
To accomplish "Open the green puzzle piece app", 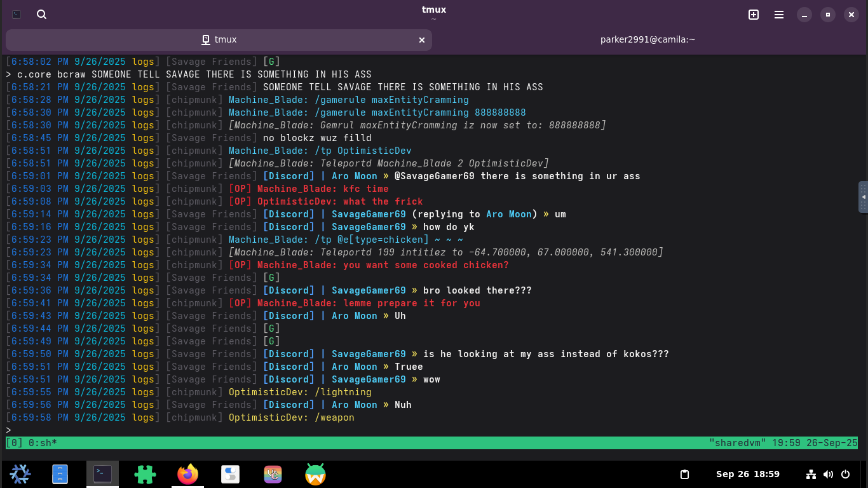I will click(146, 474).
